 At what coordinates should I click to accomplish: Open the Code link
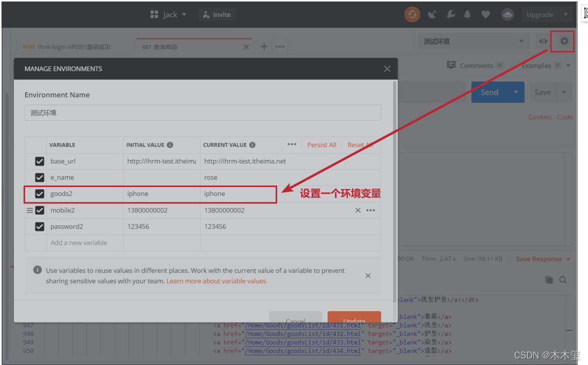click(x=565, y=117)
